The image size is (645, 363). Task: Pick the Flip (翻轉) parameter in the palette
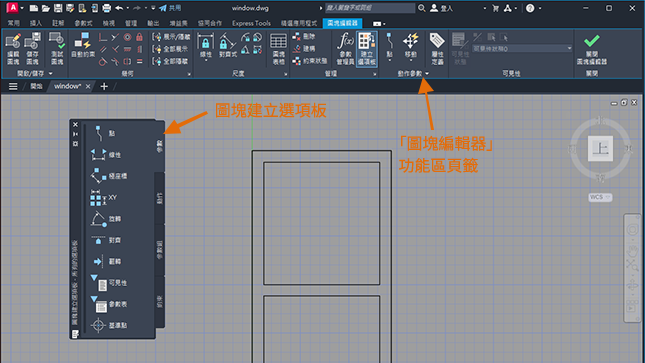click(x=106, y=261)
